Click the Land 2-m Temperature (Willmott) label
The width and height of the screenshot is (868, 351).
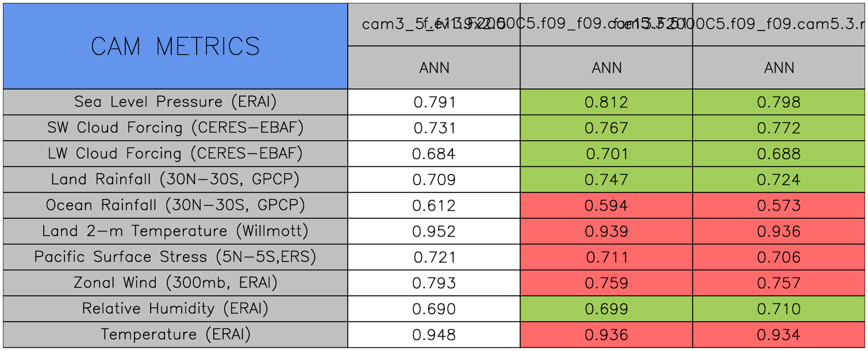pyautogui.click(x=175, y=232)
